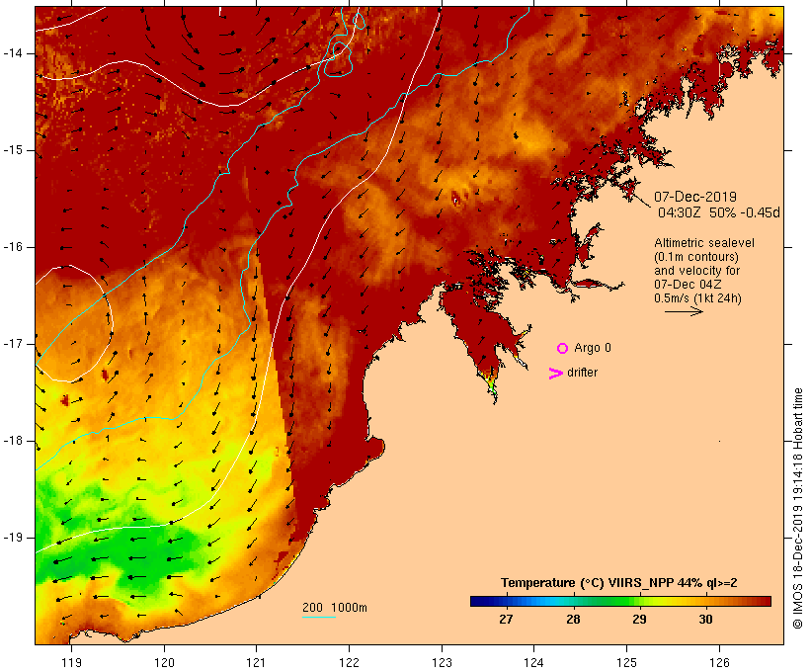This screenshot has width=810, height=672.
Task: Click the '(0.1m contours)' text
Action: pos(696,257)
